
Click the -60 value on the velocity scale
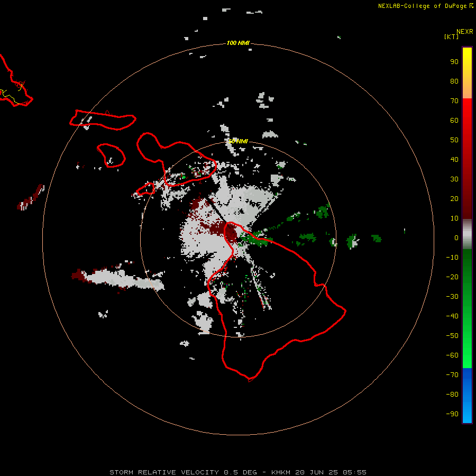[x=452, y=355]
